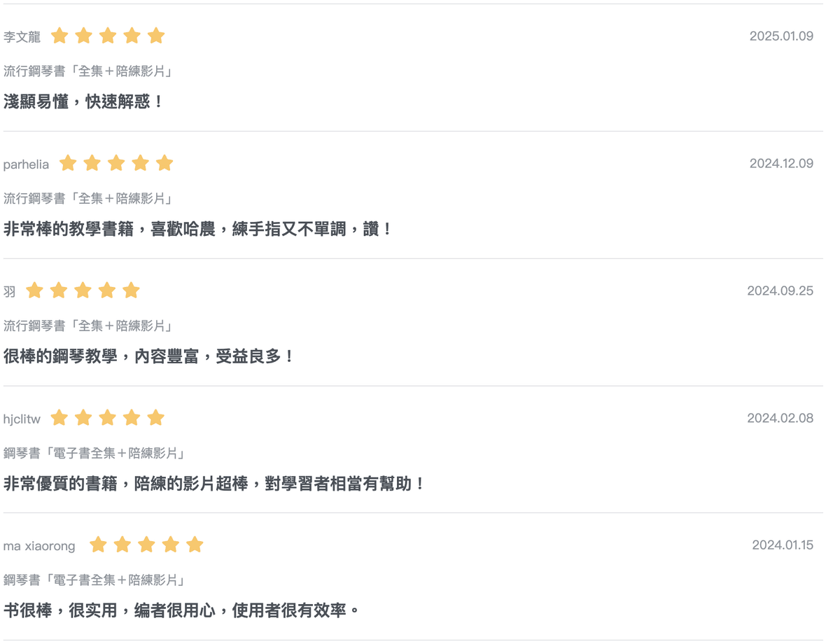Click the review text 很棒的鋼琴教學,內容豐富

point(149,357)
